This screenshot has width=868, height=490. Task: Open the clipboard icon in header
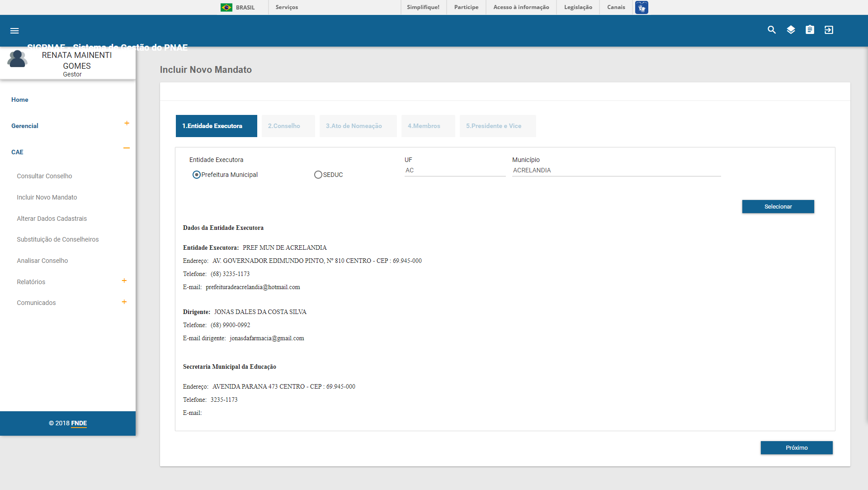click(810, 30)
